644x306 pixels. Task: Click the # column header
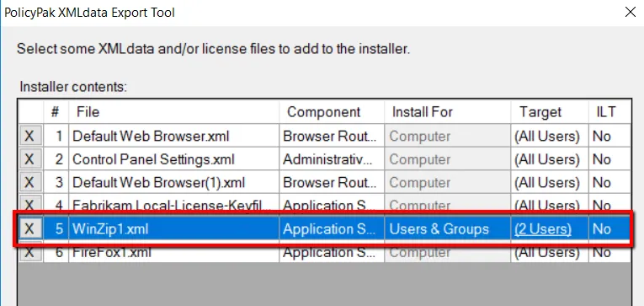pyautogui.click(x=56, y=111)
